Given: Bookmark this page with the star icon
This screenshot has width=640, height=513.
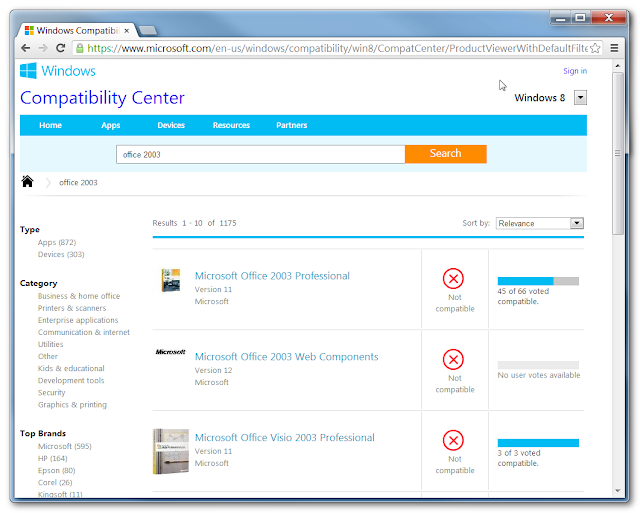Looking at the screenshot, I should pos(595,48).
